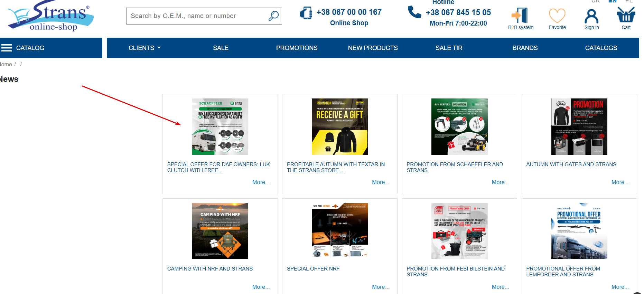Click the Strans online-shop logo

pyautogui.click(x=51, y=16)
